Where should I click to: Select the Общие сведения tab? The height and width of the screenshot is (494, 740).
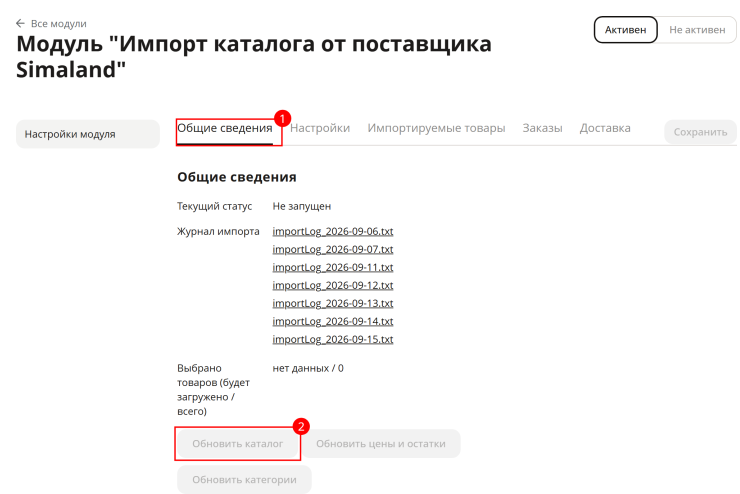point(225,128)
